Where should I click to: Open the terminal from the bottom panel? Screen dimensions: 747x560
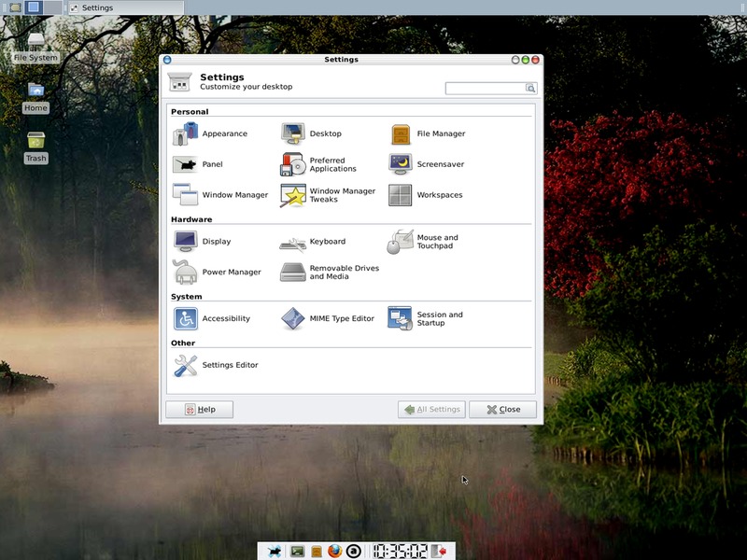coord(298,551)
